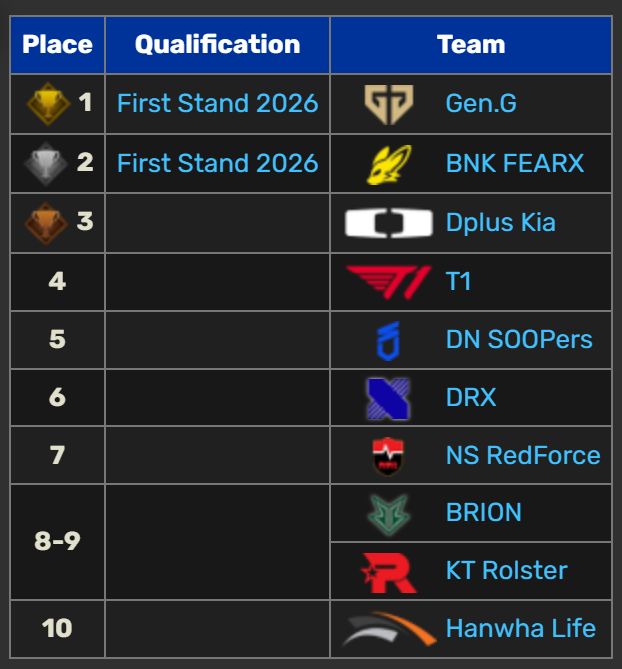Screen dimensions: 622x669
Task: Click the gold first-place trophy icon
Action: tap(46, 103)
